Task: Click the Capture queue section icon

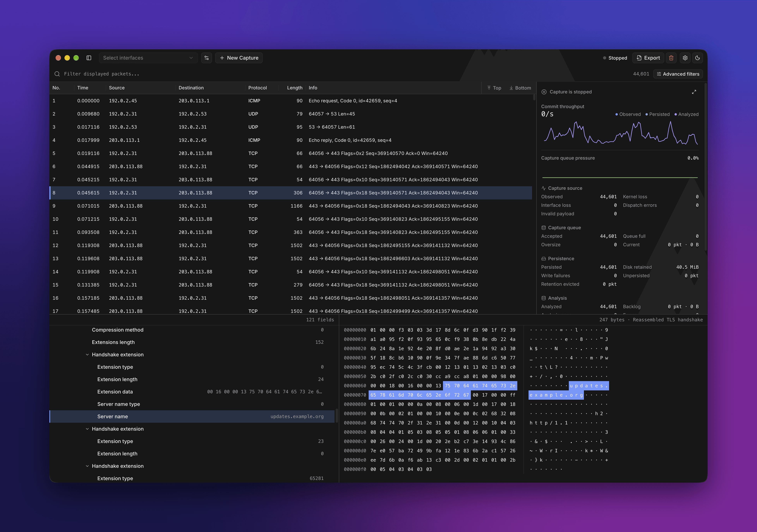Action: (544, 228)
